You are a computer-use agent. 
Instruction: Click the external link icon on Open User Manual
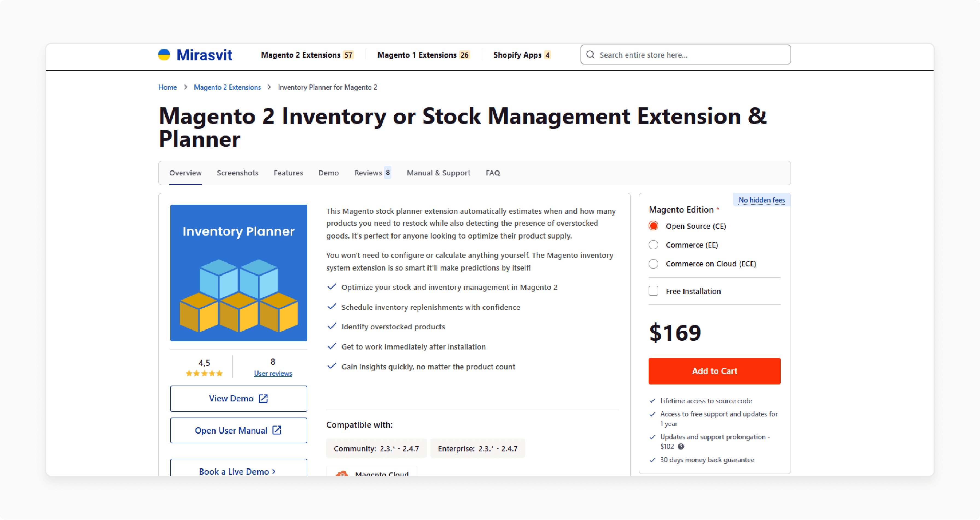pyautogui.click(x=277, y=430)
